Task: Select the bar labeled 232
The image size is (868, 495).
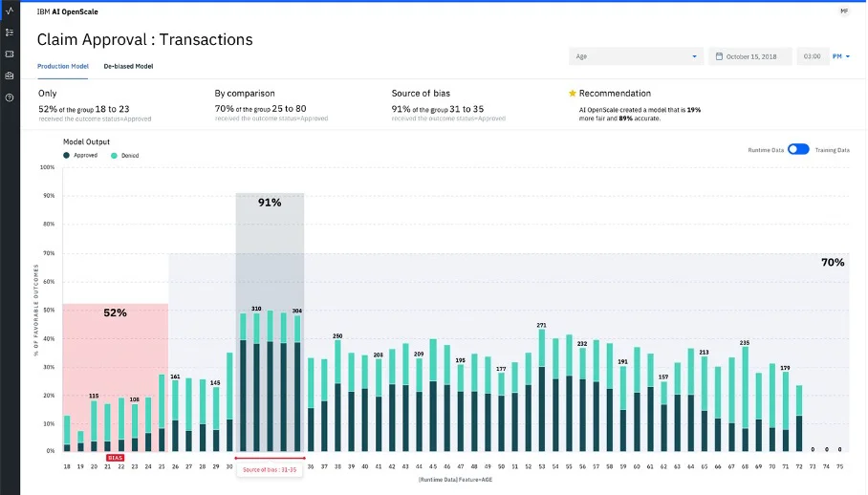Action: point(582,399)
